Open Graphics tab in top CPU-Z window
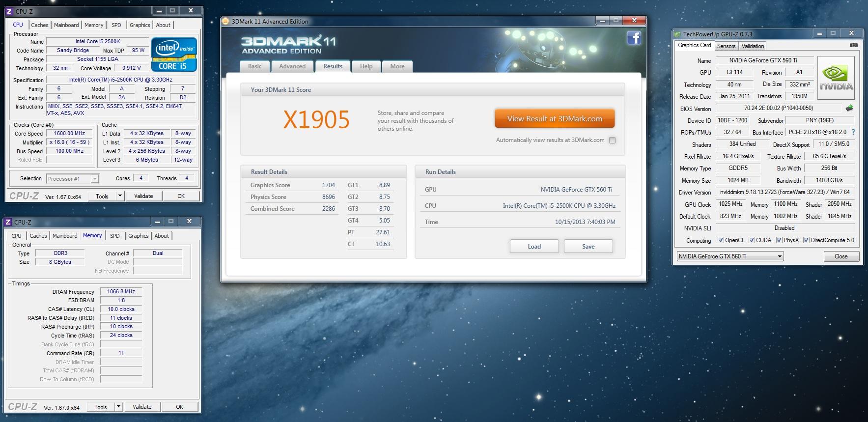Image resolution: width=868 pixels, height=422 pixels. point(140,25)
